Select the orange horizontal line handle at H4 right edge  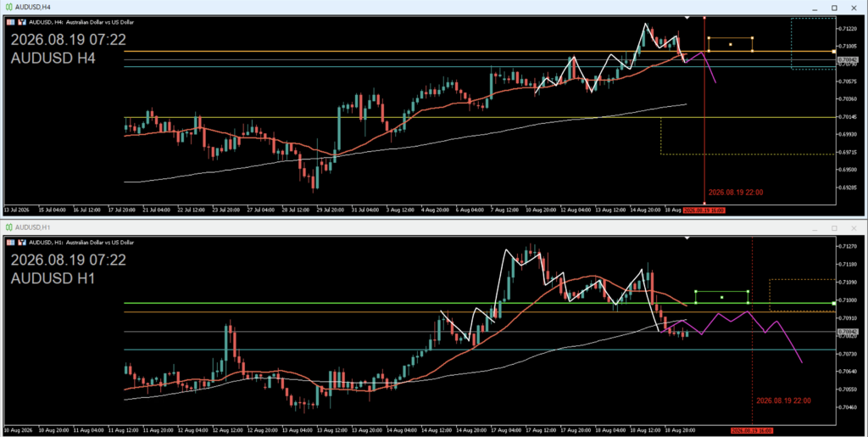834,52
